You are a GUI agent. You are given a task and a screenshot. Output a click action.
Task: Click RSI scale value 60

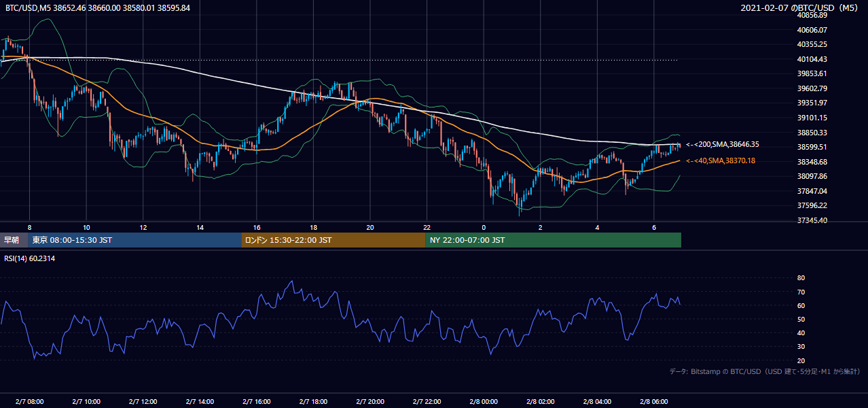click(801, 305)
